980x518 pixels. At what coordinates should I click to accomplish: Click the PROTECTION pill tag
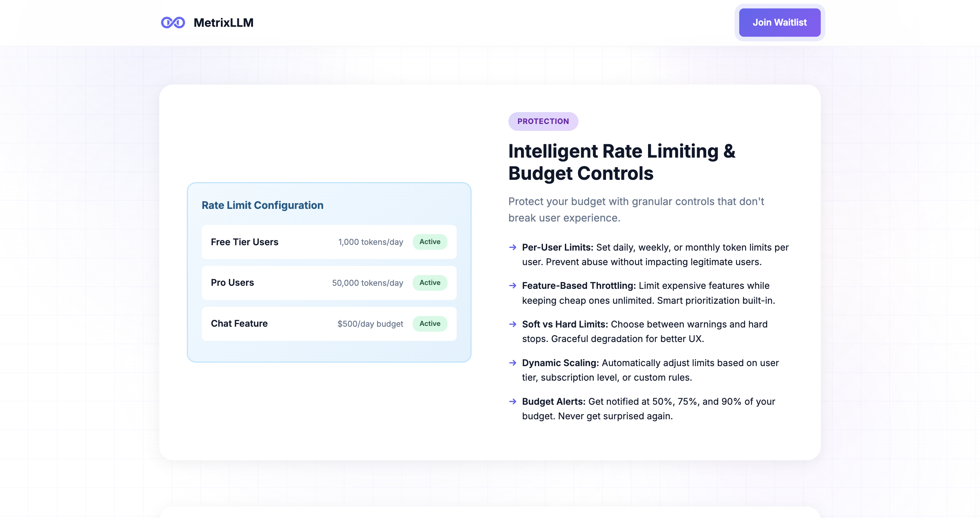(543, 121)
